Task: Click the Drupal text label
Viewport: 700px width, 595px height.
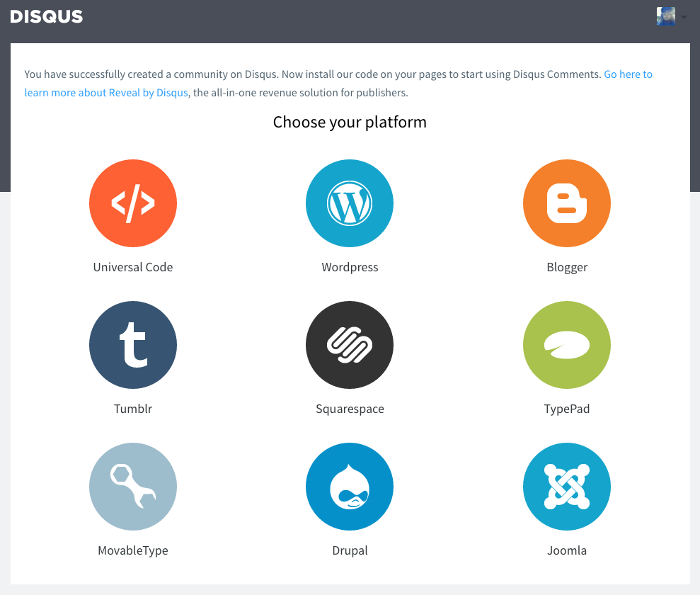Action: pyautogui.click(x=350, y=550)
